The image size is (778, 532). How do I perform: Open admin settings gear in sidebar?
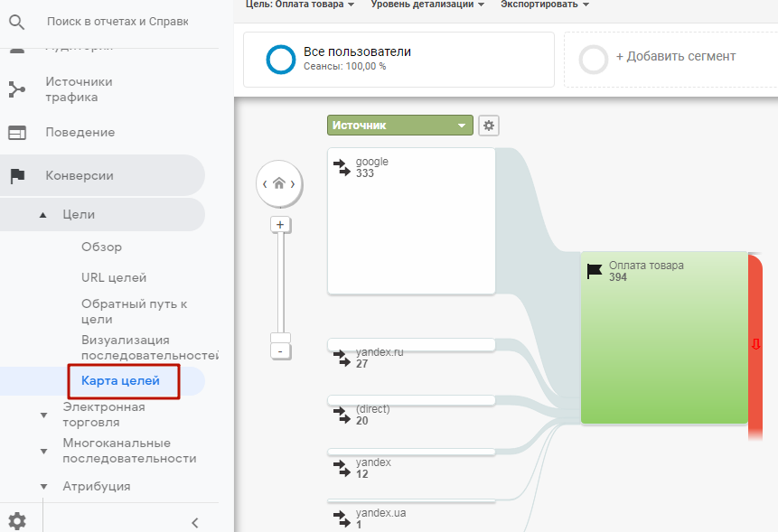click(x=17, y=521)
